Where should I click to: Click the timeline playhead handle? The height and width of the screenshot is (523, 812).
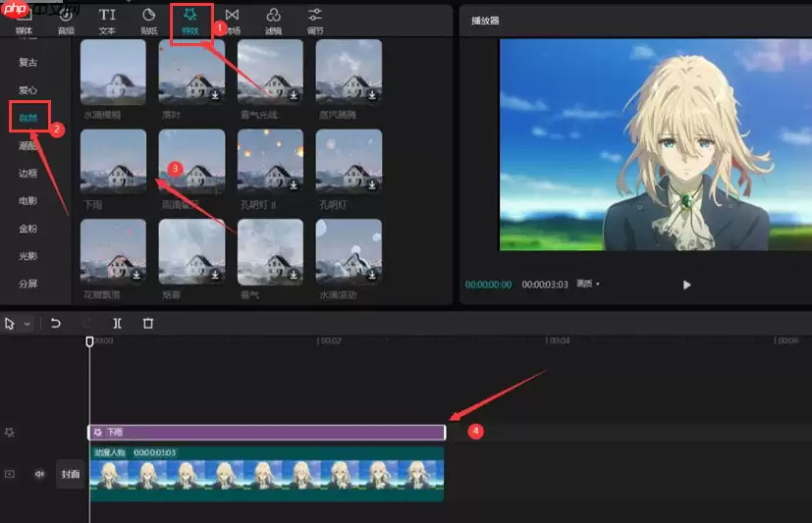coord(89,341)
